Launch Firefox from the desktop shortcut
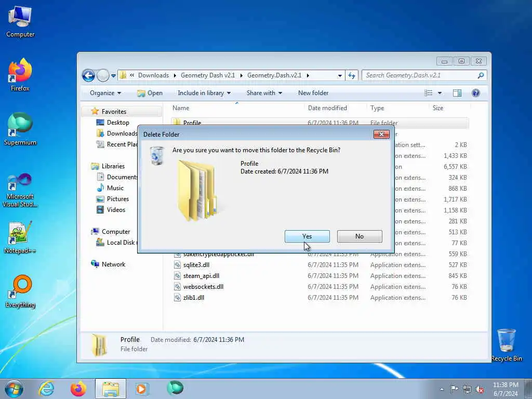 tap(20, 75)
